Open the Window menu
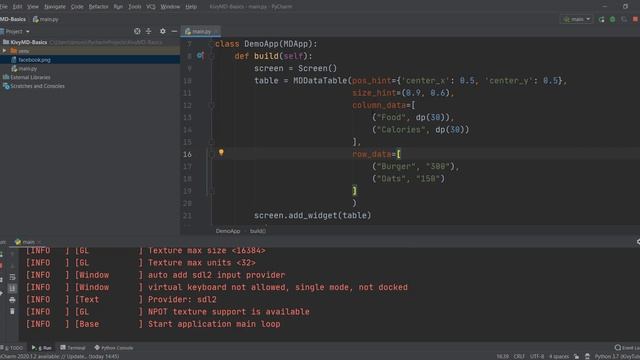Screen dimensions: 640x360 (170, 7)
